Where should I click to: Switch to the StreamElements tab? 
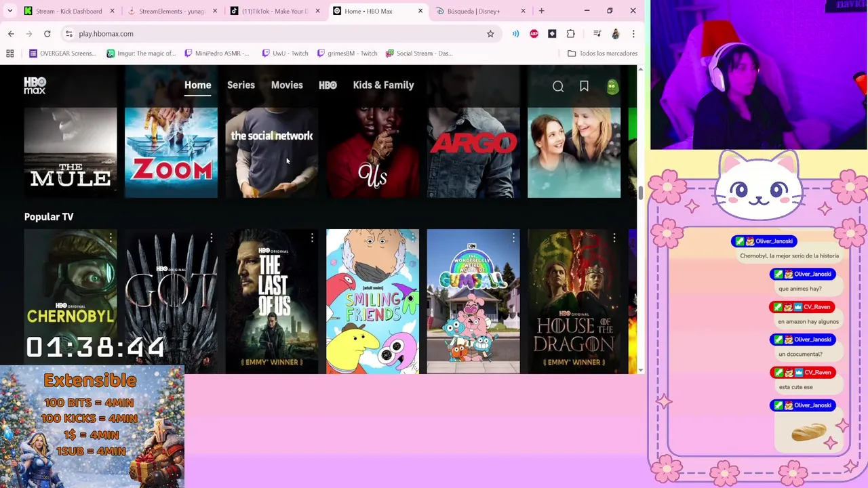pos(172,11)
